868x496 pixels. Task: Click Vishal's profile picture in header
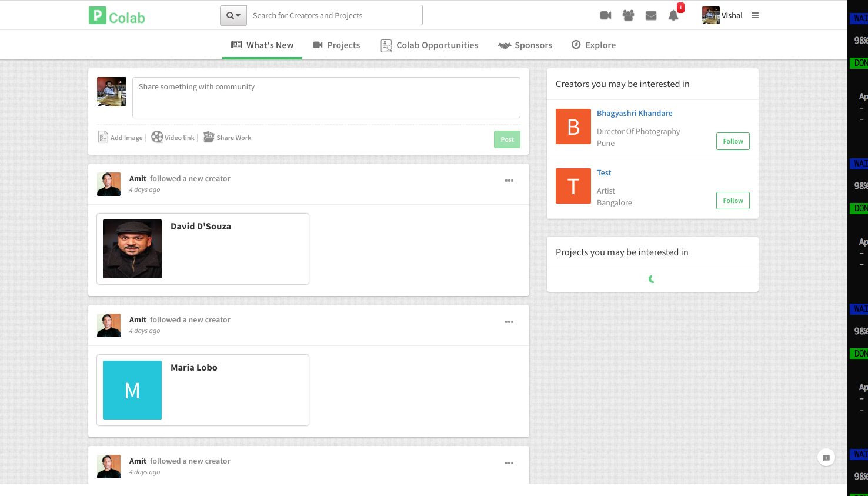tap(710, 15)
